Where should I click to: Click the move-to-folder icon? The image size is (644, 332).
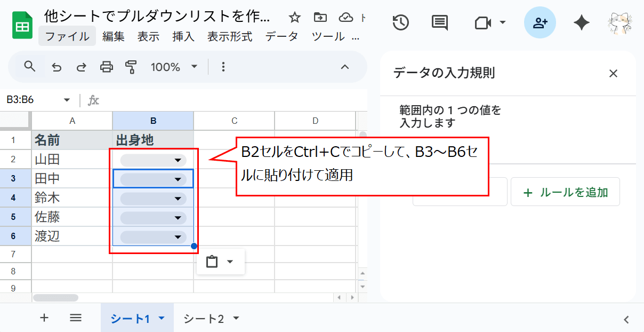pyautogui.click(x=320, y=18)
